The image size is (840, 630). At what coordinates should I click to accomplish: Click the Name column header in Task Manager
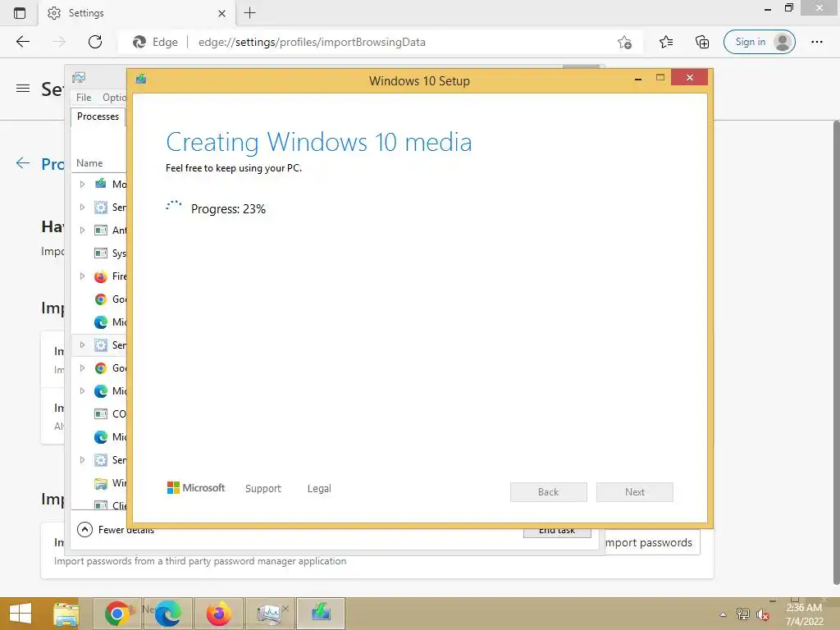(x=89, y=163)
